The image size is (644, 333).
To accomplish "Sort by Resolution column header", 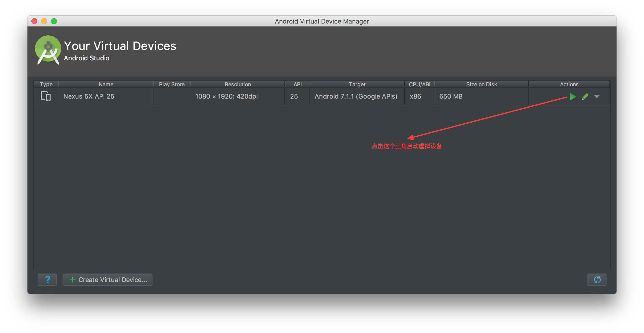I will (238, 84).
